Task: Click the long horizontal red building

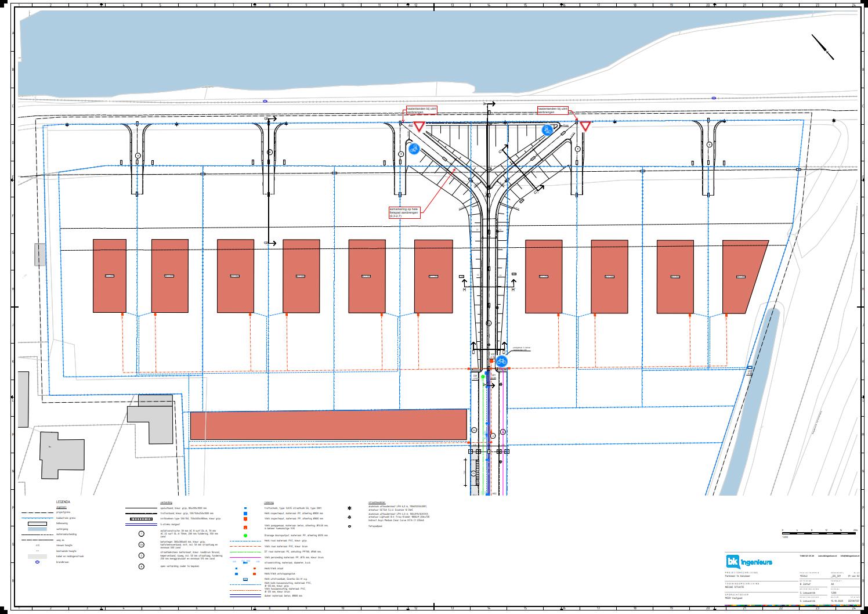Action: tap(328, 425)
